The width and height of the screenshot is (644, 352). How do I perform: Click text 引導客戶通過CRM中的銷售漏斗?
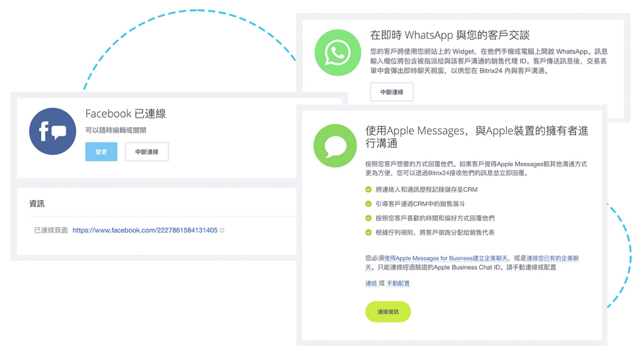[420, 204]
